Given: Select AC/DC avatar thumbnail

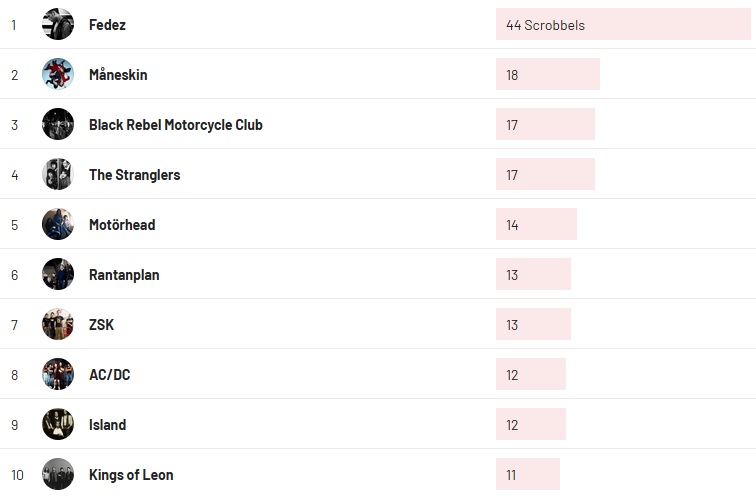Looking at the screenshot, I should 58,374.
